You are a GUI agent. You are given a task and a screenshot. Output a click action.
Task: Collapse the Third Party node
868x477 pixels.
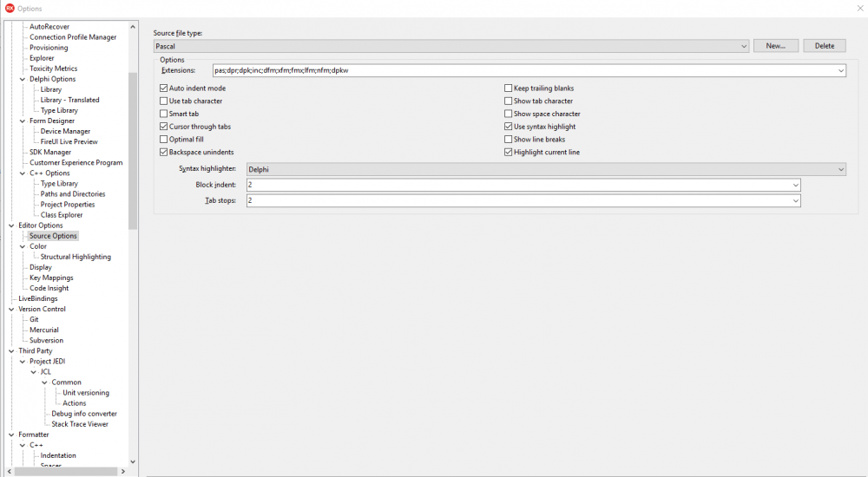tap(11, 351)
